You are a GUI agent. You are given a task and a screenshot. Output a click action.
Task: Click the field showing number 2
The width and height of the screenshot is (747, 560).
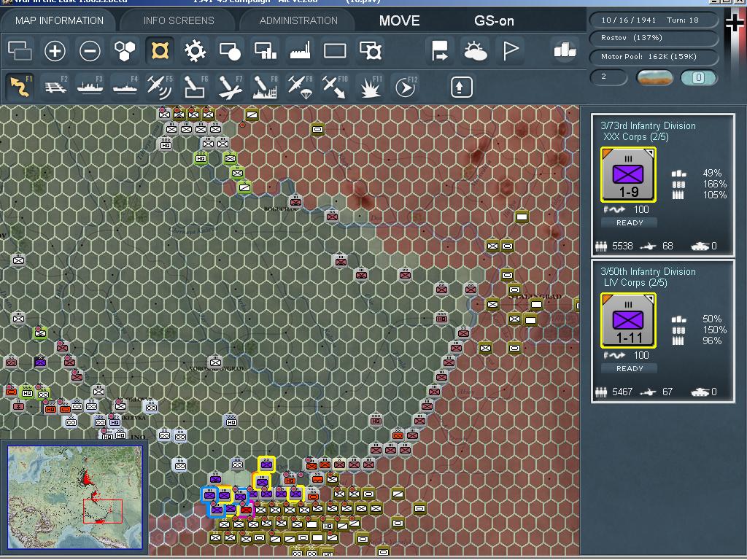[x=608, y=77]
